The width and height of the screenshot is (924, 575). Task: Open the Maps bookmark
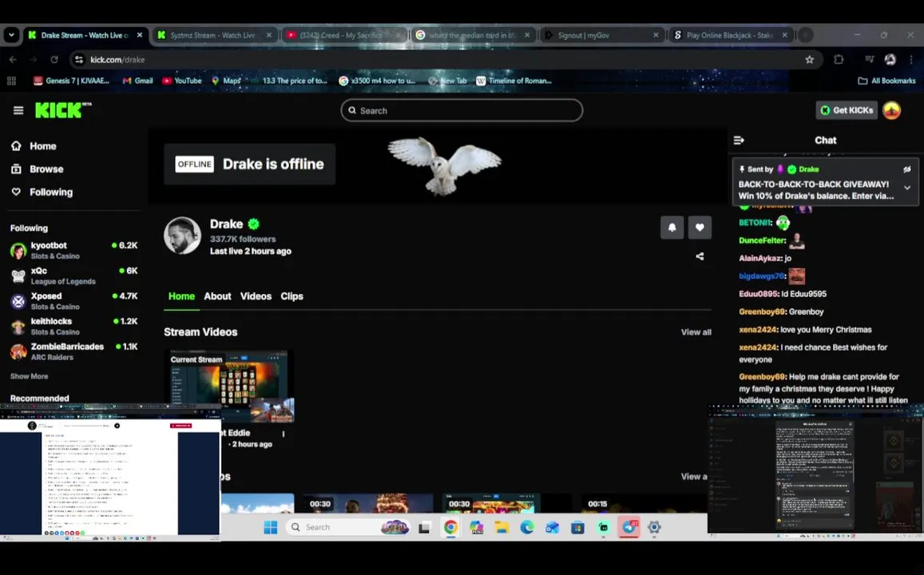[x=226, y=81]
